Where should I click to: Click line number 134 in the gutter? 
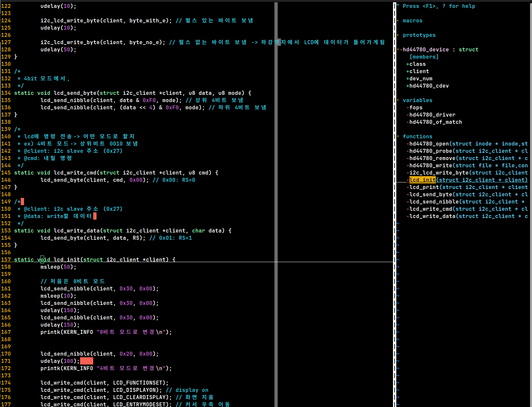click(x=6, y=93)
